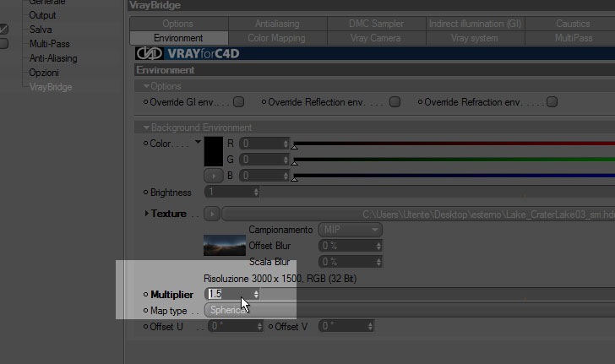Image resolution: width=615 pixels, height=364 pixels.
Task: Switch to the Vray Camera tab
Action: (x=376, y=38)
